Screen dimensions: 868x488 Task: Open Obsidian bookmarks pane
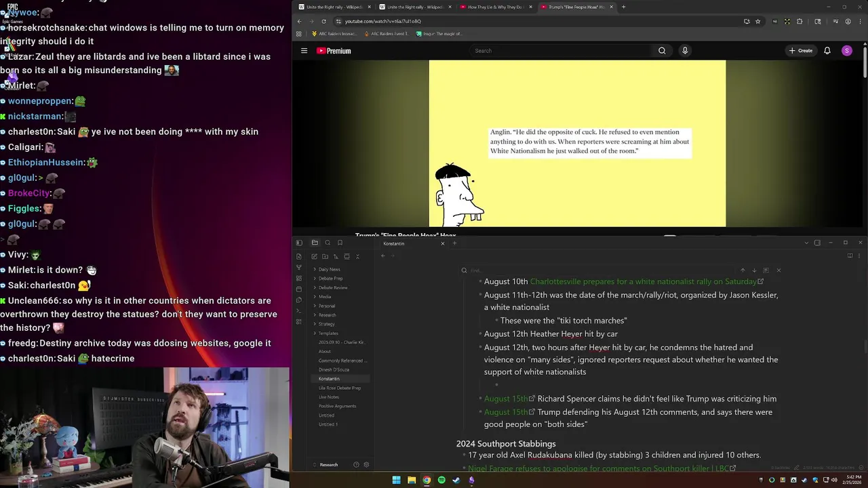pyautogui.click(x=340, y=243)
